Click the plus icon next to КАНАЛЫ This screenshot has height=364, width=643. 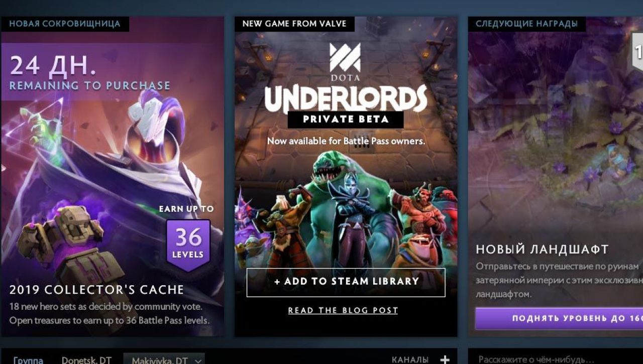point(445,359)
